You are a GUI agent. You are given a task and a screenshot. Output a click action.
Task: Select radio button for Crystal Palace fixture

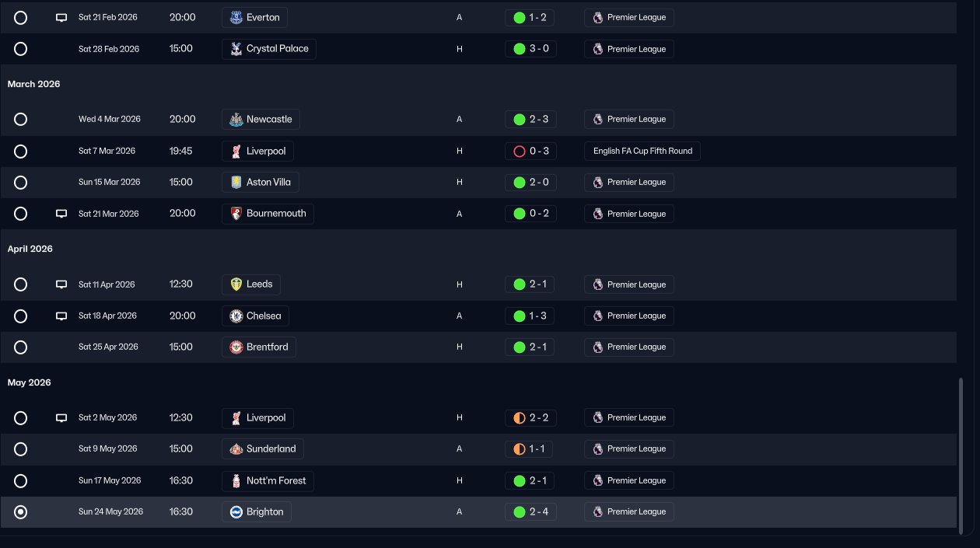point(21,49)
